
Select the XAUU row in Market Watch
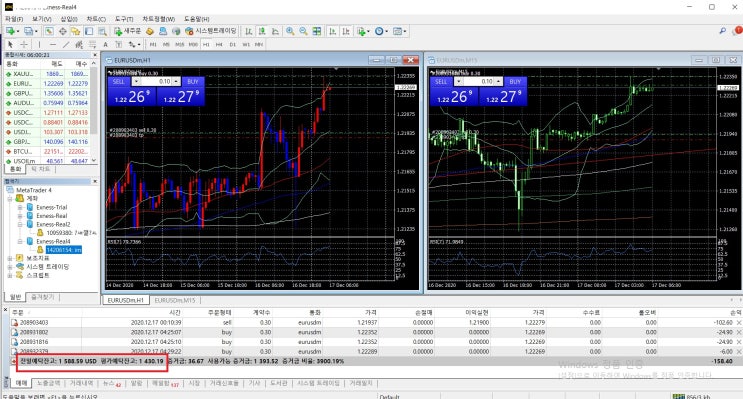click(x=48, y=74)
